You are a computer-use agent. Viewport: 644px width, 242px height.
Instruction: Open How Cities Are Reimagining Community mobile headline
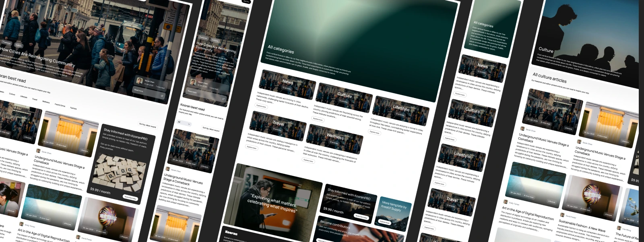(x=216, y=47)
